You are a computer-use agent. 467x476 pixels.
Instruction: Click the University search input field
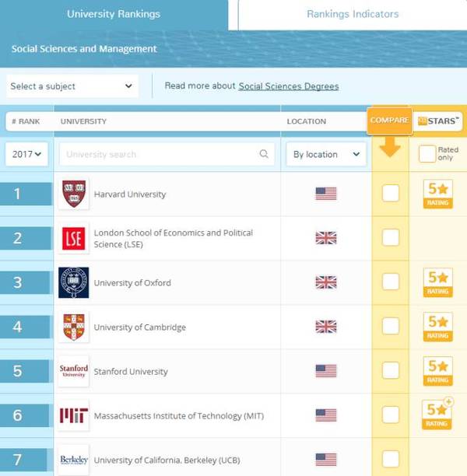click(167, 154)
